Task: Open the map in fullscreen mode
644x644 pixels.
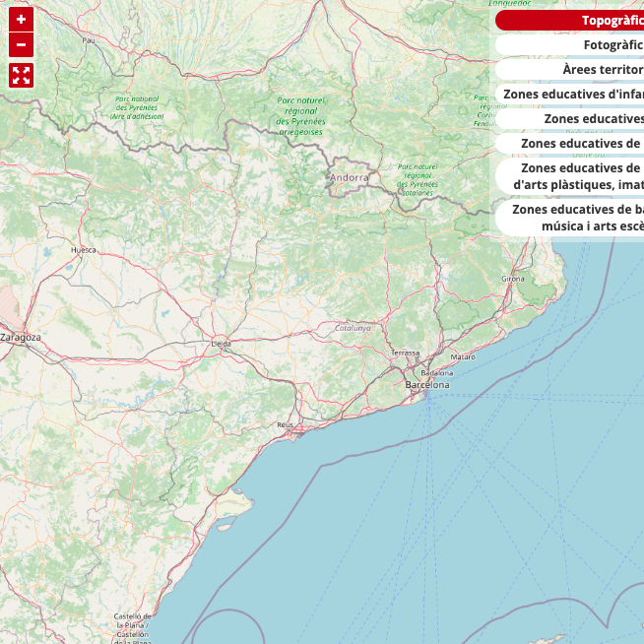Action: tap(22, 75)
